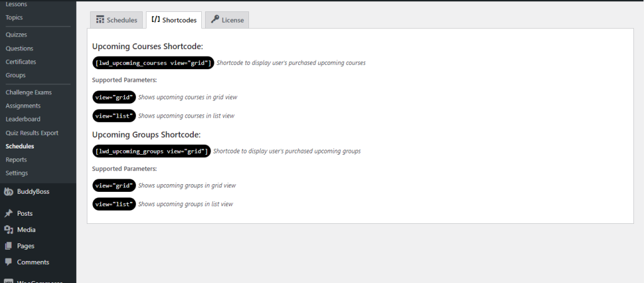This screenshot has height=283, width=644.
Task: Click the Schedules tab grid icon
Action: coord(100,19)
